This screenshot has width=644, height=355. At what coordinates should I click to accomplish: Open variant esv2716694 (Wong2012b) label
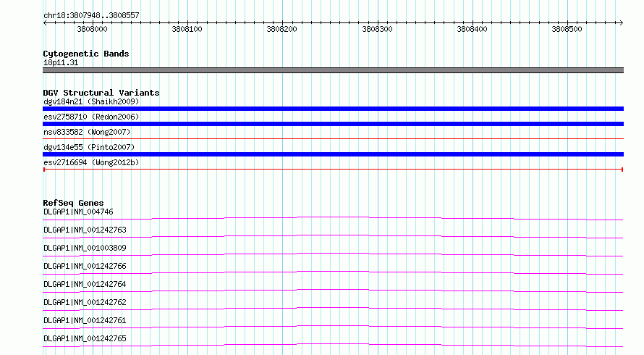[x=91, y=162]
